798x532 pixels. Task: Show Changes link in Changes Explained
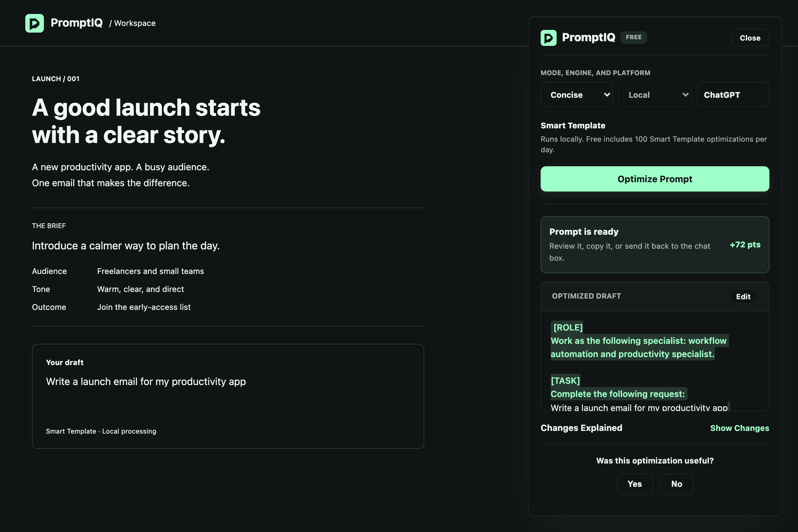pos(739,428)
